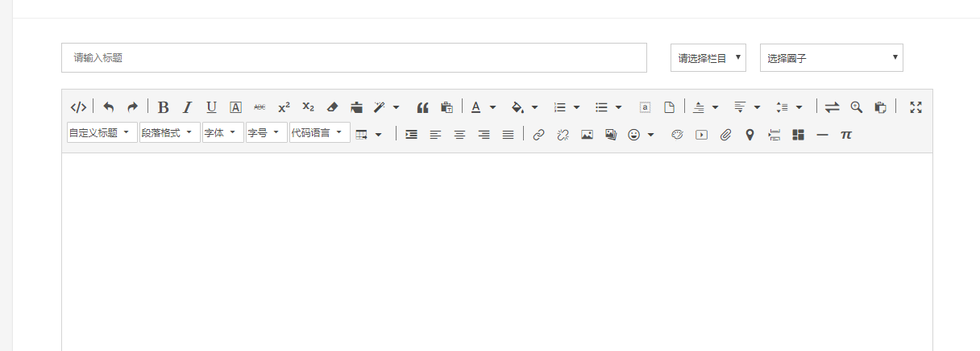Open the font color picker arrow
This screenshot has height=351, width=980.
coord(492,107)
